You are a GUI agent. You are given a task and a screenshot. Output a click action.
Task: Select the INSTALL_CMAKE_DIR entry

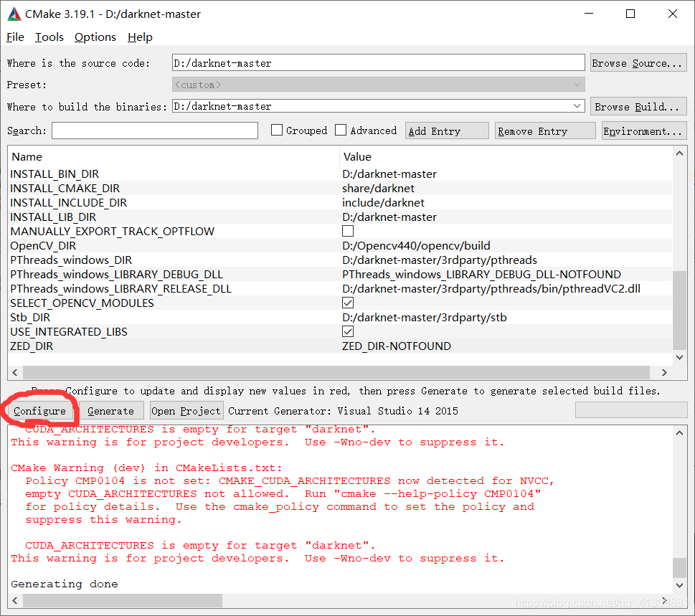65,189
